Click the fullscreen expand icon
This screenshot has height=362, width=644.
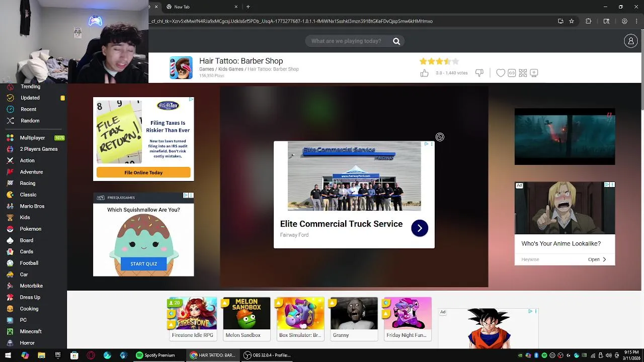click(x=523, y=73)
